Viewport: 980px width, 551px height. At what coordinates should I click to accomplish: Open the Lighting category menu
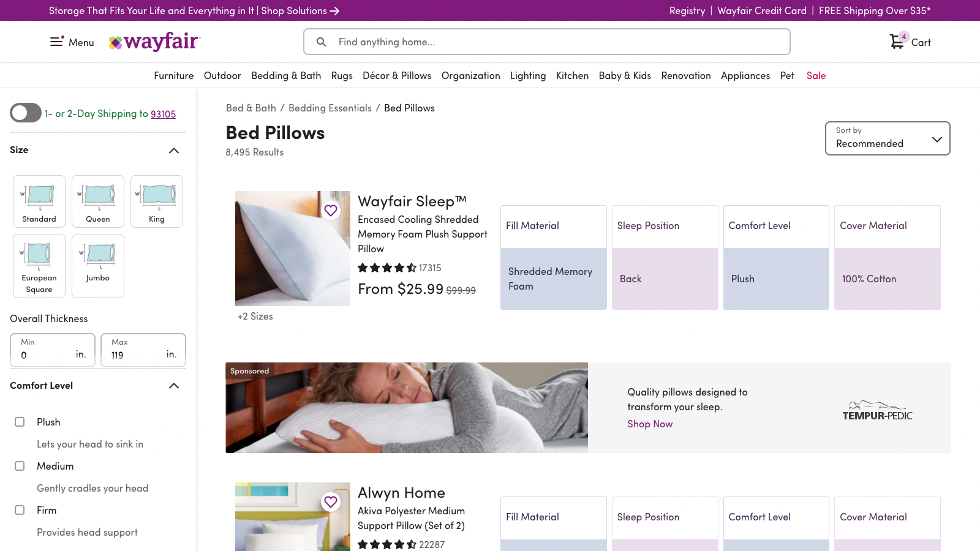[528, 75]
